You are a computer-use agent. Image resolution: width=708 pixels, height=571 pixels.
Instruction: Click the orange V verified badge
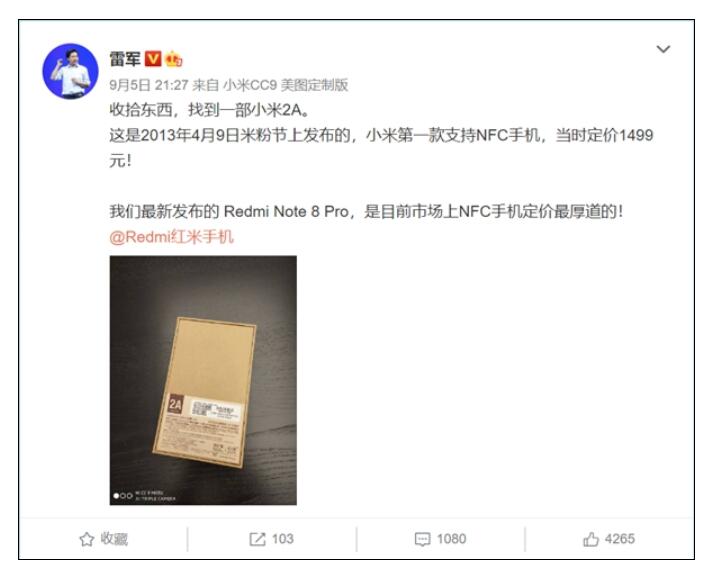click(x=153, y=59)
